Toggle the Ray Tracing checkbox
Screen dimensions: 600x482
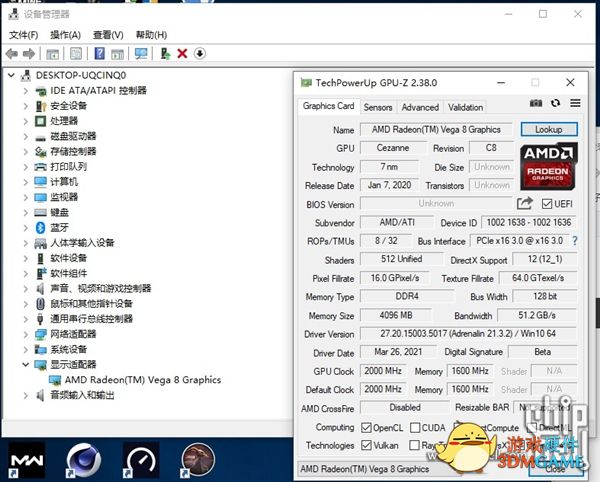[414, 445]
